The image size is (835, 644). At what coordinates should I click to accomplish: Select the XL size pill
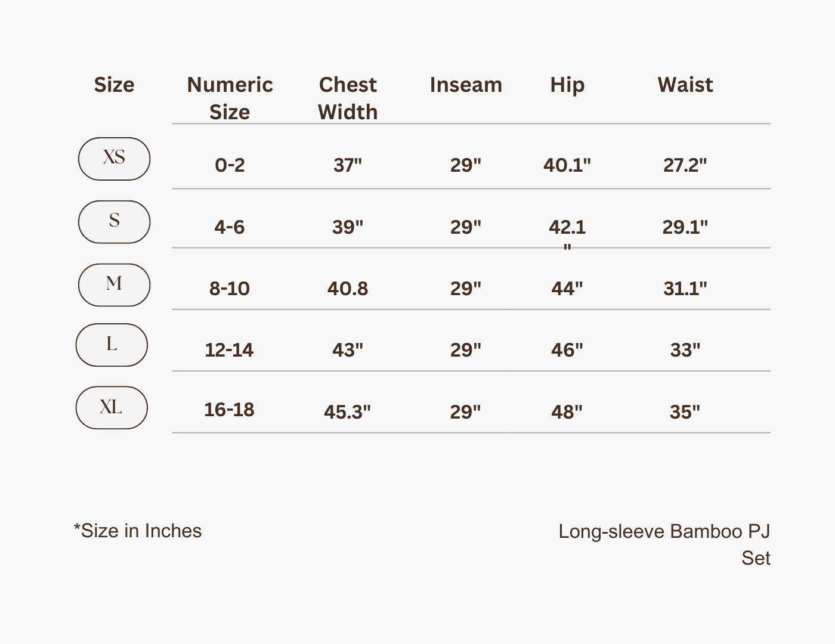pyautogui.click(x=112, y=408)
